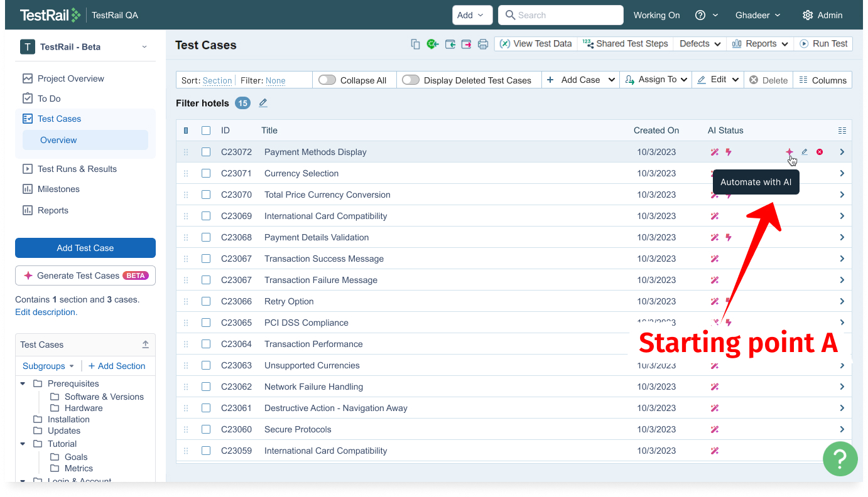868x497 pixels.
Task: Click the Add Test Case button
Action: [x=85, y=248]
